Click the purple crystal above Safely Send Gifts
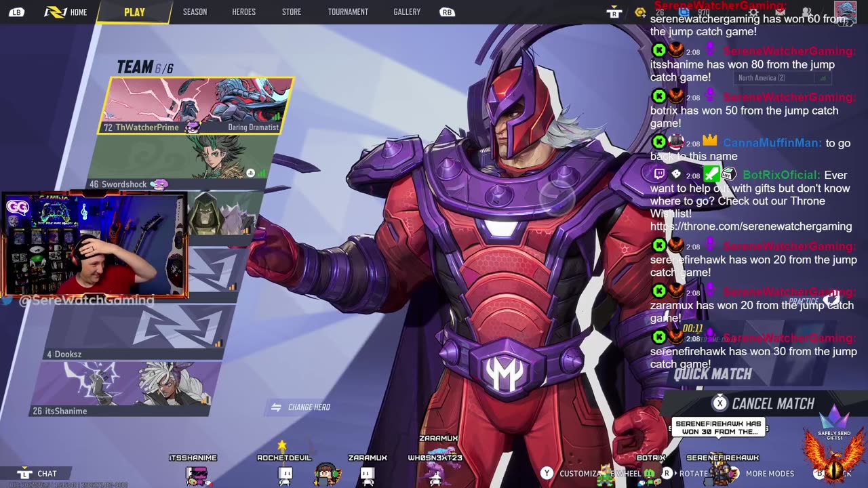 coord(833,419)
